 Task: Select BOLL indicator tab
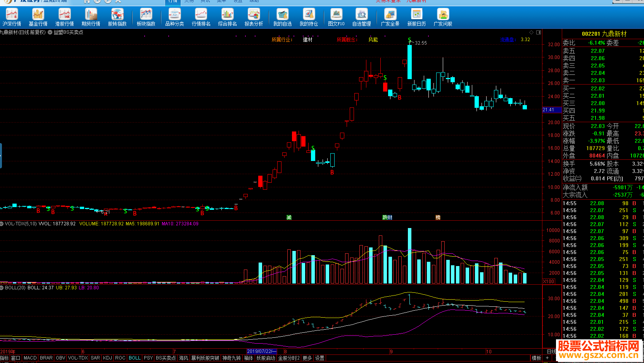(135, 358)
